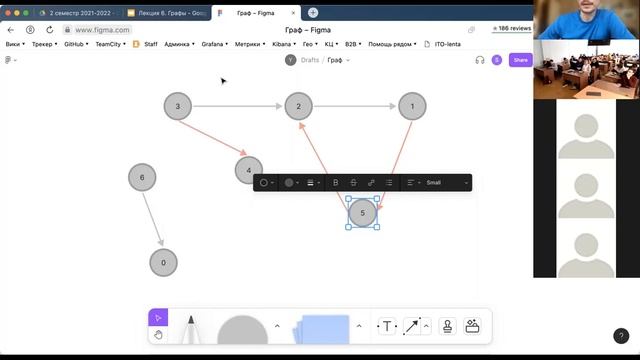
Task: Open the Метрики bookmark folder
Action: click(250, 44)
